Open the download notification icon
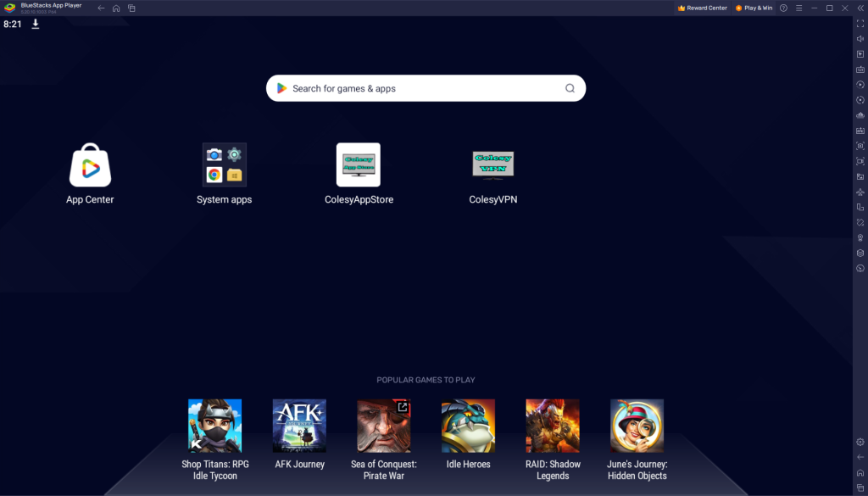The height and width of the screenshot is (496, 868). (36, 24)
